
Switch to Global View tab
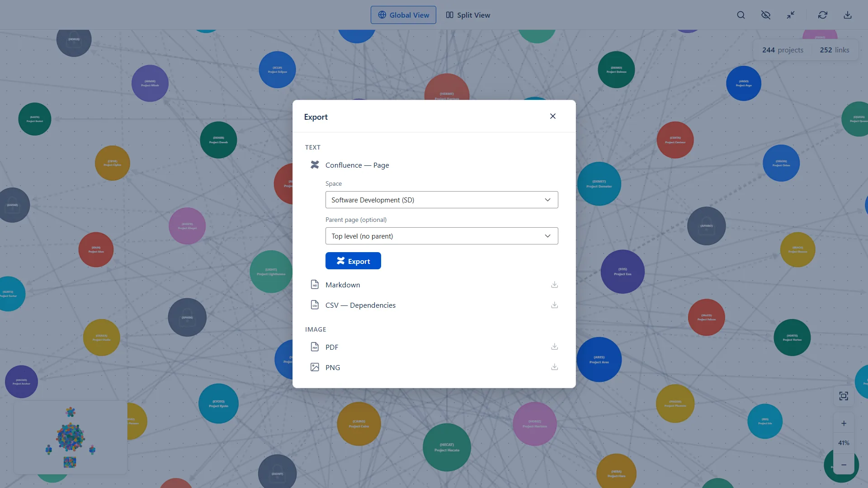click(403, 15)
